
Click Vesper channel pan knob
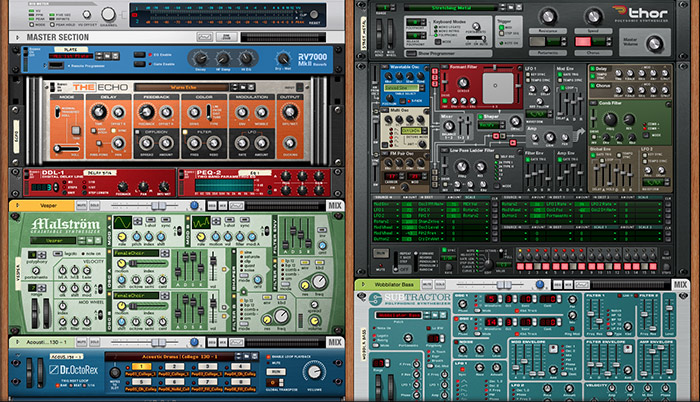click(x=194, y=205)
